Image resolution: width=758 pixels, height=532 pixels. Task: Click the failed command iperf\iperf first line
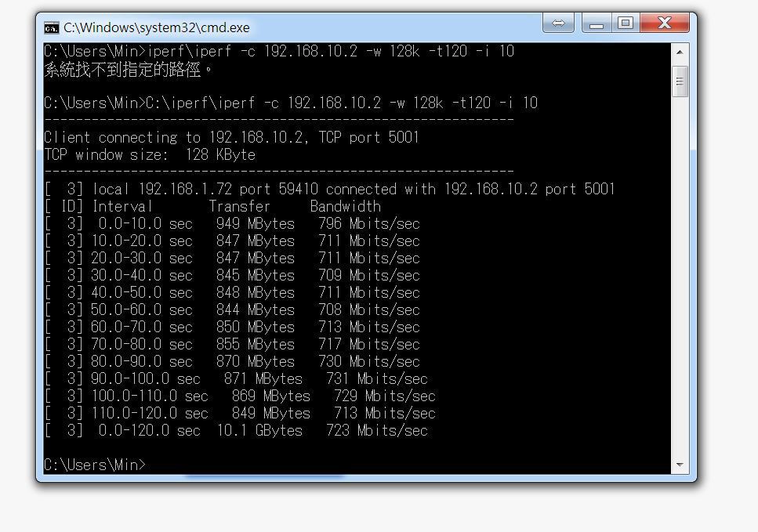click(279, 51)
